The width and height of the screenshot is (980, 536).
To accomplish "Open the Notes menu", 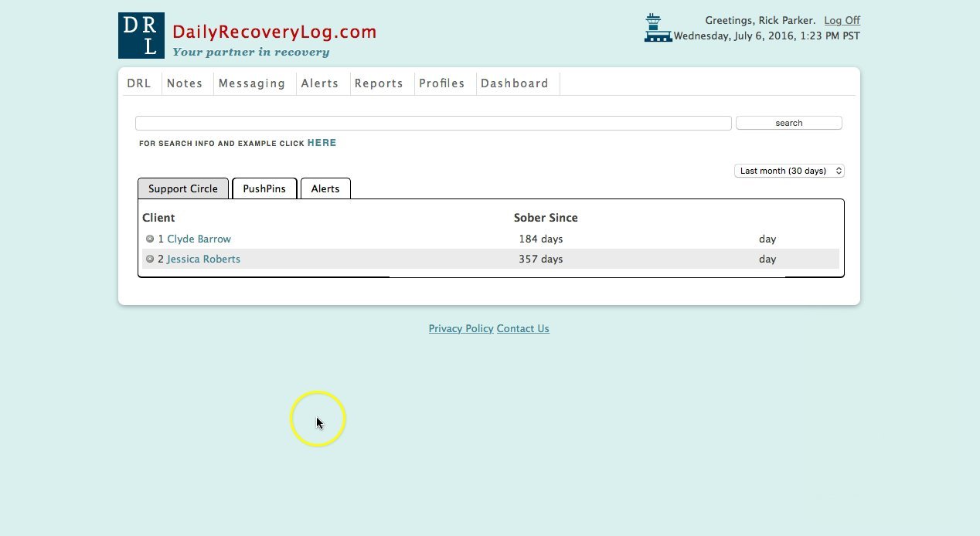I will 185,83.
